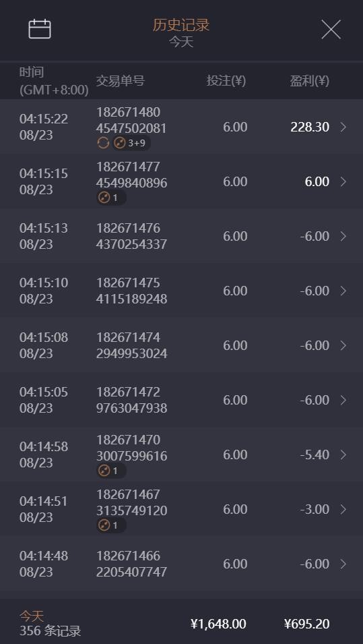Select transaction number 1826714742949953024

tap(132, 345)
